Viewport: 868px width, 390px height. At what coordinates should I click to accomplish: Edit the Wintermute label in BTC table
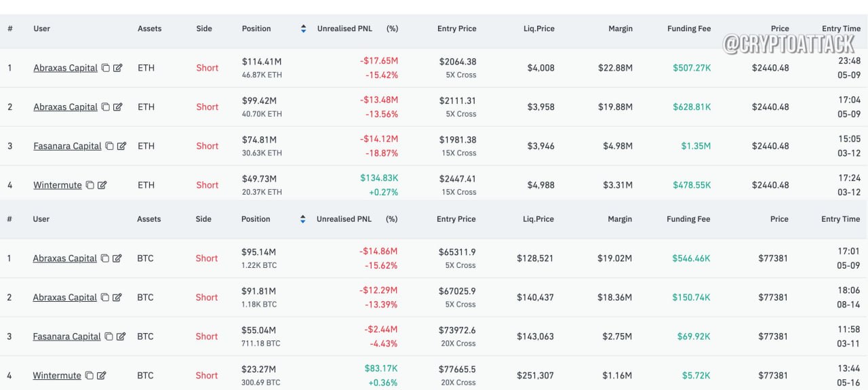(101, 376)
